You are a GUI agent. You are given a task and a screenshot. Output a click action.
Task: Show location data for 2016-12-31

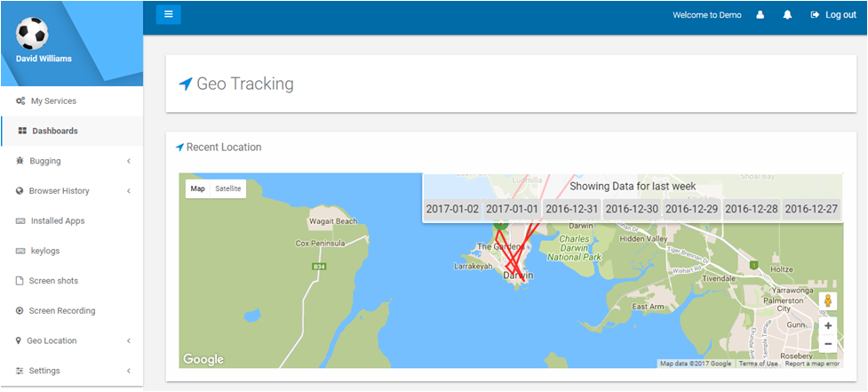pyautogui.click(x=572, y=209)
